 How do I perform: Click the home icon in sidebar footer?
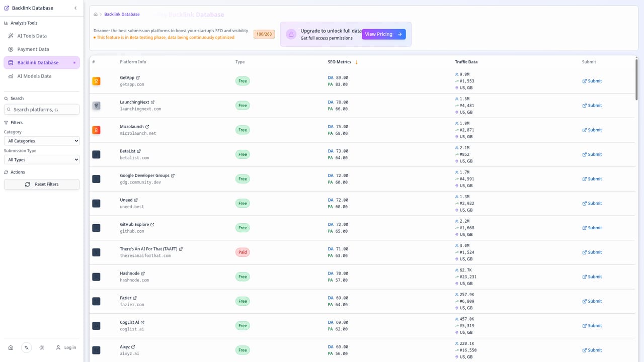(x=11, y=347)
